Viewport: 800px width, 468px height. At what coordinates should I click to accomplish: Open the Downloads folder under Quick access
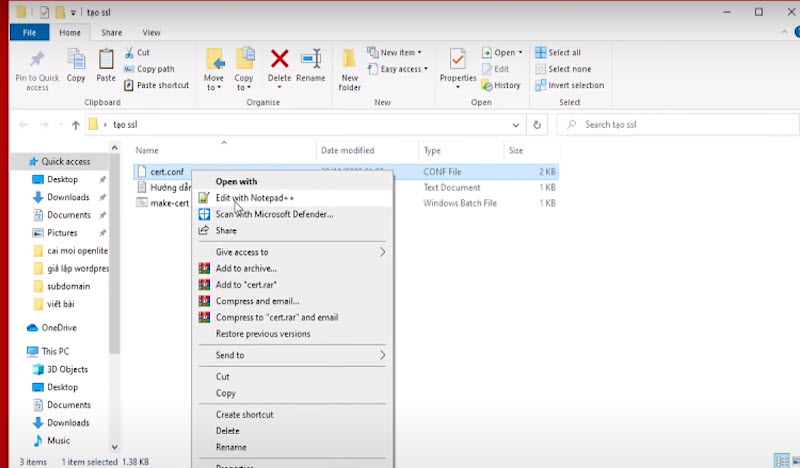(68, 197)
